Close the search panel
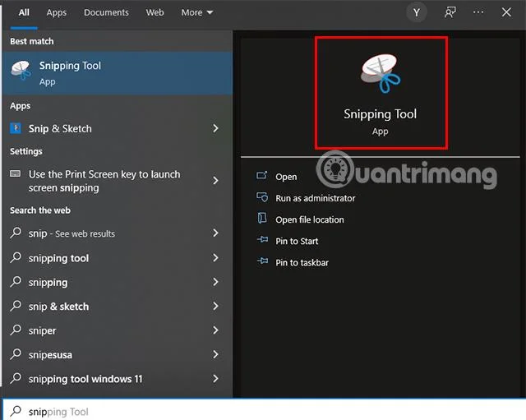The width and height of the screenshot is (526, 420). (506, 12)
